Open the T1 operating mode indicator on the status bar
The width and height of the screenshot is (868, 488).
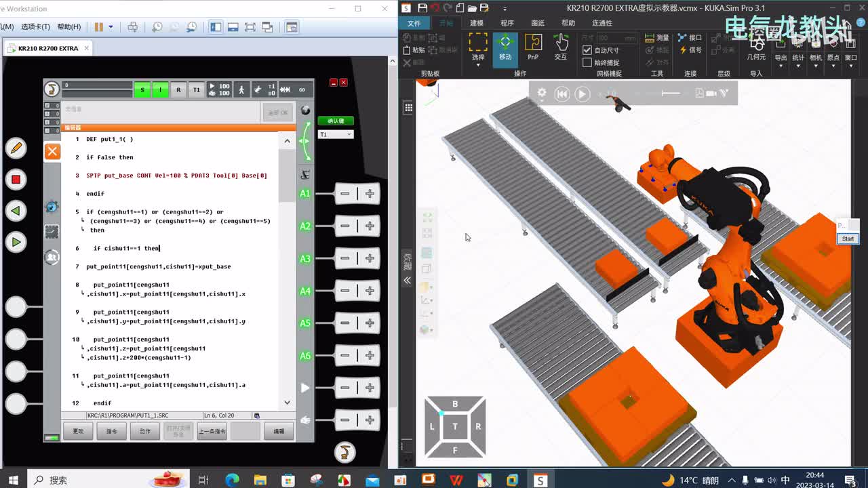[x=197, y=89]
